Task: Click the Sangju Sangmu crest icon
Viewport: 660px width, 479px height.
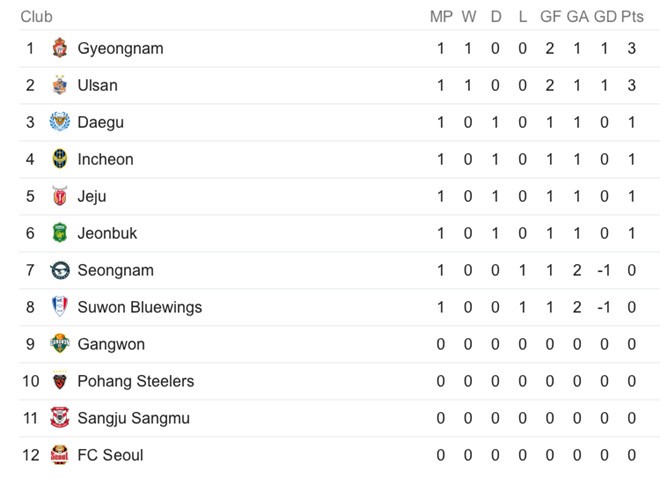Action: tap(60, 418)
